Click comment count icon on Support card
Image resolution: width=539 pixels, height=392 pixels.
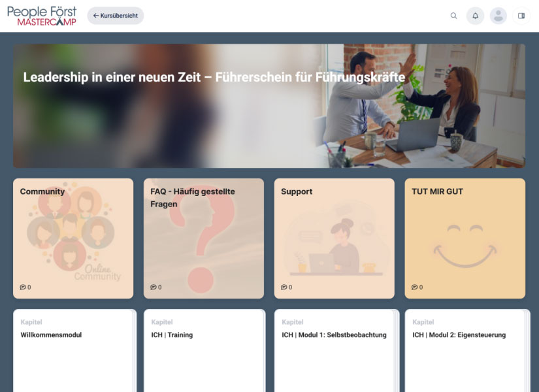click(x=284, y=287)
